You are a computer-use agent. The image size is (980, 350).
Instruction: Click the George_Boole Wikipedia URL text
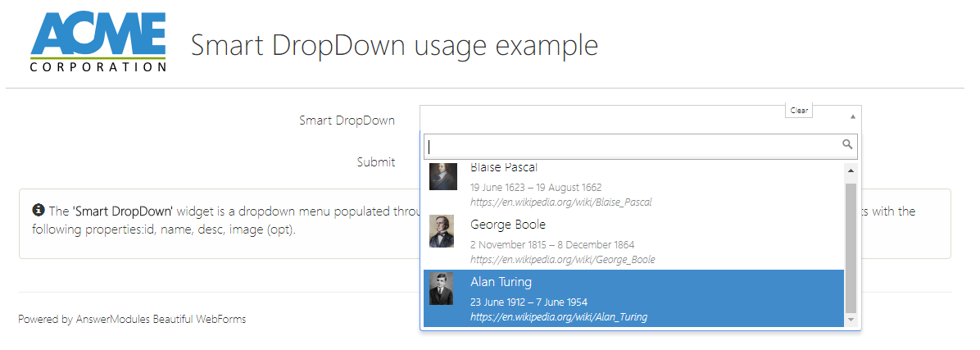point(562,260)
